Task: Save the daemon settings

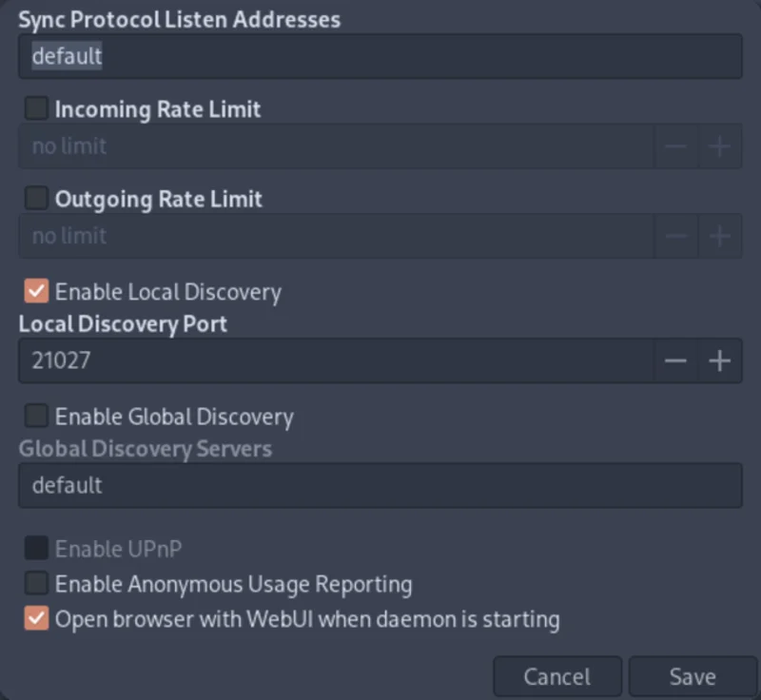Action: point(693,676)
